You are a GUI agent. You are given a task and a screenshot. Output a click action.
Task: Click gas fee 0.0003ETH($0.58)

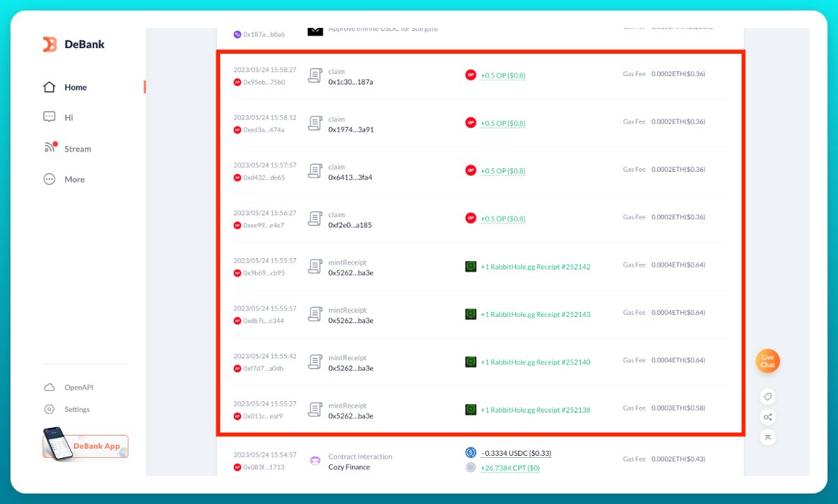[678, 408]
